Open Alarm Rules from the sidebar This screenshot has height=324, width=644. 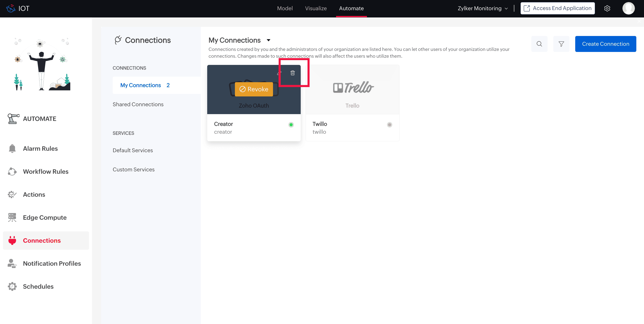40,149
